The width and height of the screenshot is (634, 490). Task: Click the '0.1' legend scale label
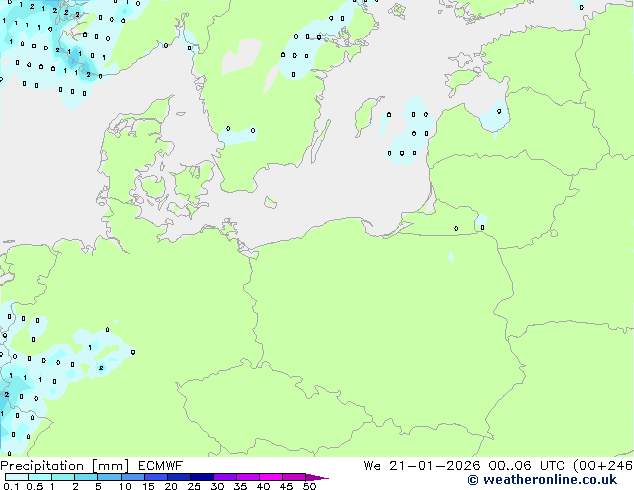point(11,486)
